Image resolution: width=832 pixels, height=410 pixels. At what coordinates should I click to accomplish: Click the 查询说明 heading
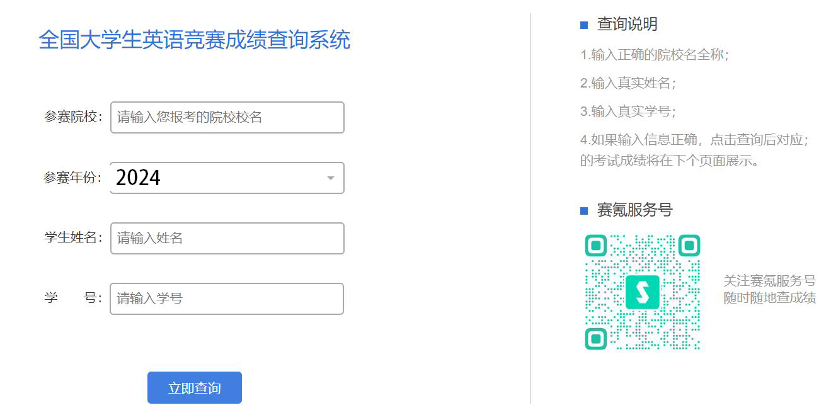click(627, 24)
